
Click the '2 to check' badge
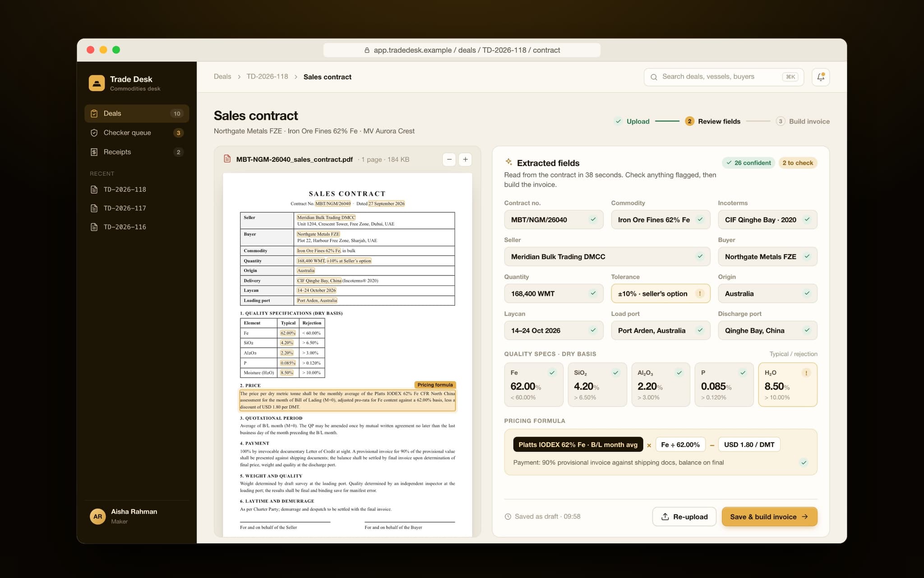(798, 163)
